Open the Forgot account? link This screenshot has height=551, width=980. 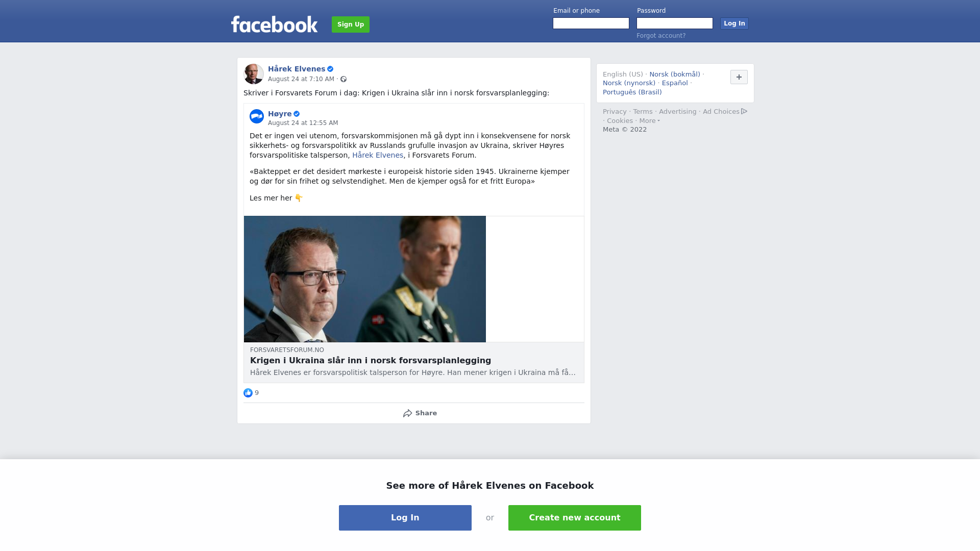pos(661,36)
